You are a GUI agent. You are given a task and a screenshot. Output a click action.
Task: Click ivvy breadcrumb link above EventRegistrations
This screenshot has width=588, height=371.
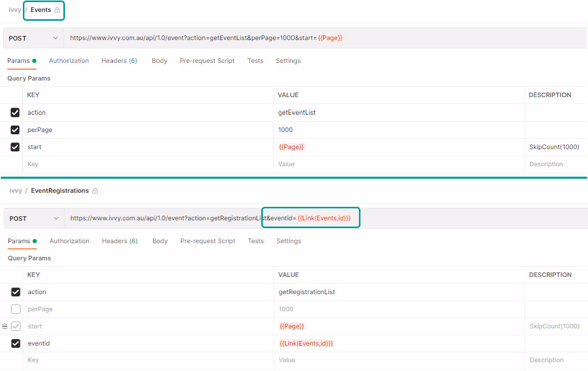[16, 191]
